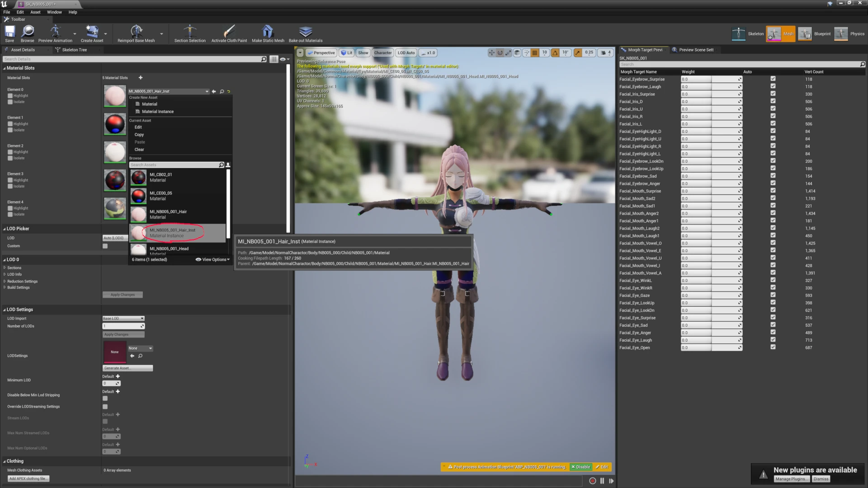The image size is (868, 488).
Task: Switch to Blueprint editor mode
Action: [x=814, y=34]
